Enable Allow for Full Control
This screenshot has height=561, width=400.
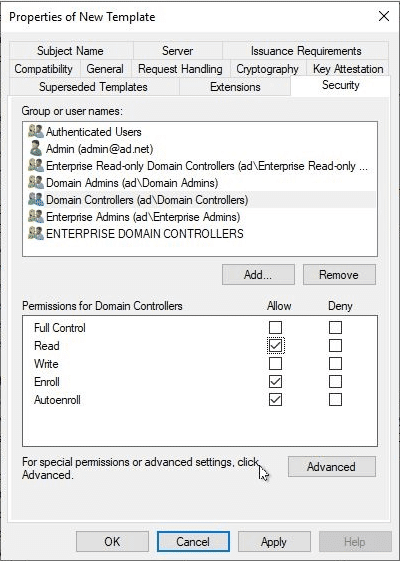275,328
